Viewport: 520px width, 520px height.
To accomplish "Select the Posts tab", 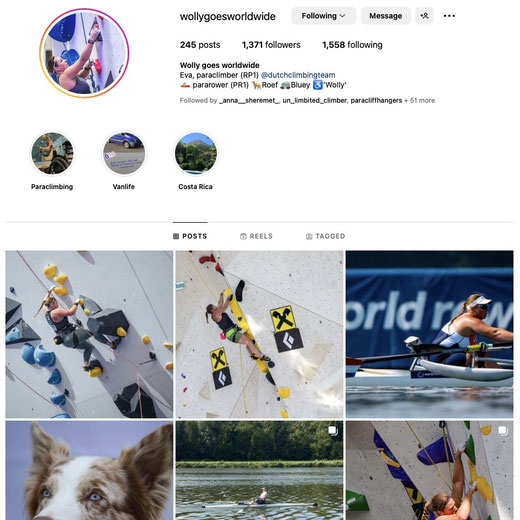I will [190, 236].
